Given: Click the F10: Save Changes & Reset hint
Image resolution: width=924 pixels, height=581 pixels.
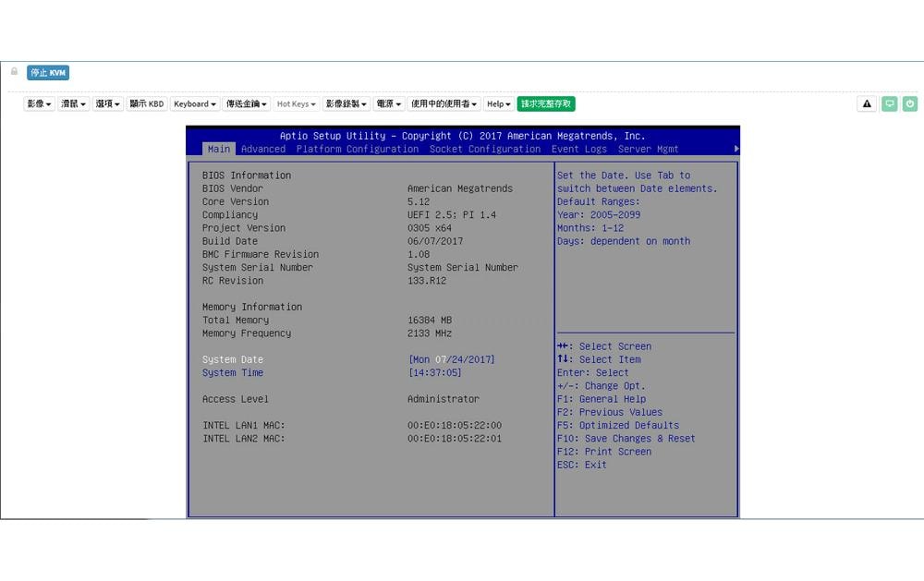Looking at the screenshot, I should [626, 439].
